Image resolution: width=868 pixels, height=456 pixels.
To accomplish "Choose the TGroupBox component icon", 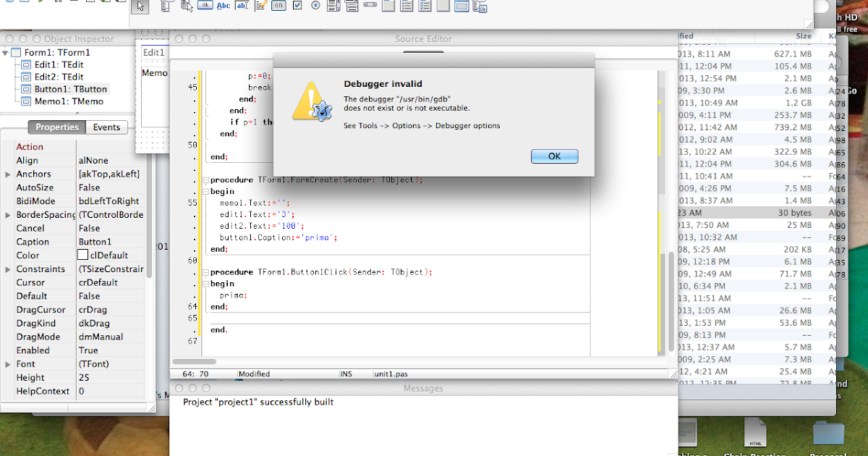I will coord(388,7).
